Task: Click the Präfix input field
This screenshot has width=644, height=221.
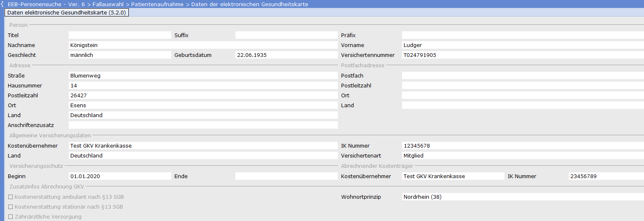Action: coord(523,35)
